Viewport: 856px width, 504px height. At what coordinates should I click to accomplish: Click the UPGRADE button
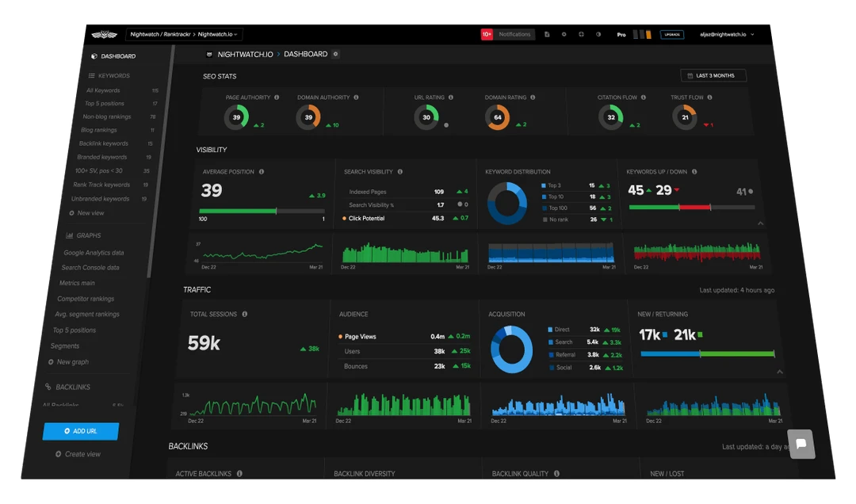tap(672, 34)
